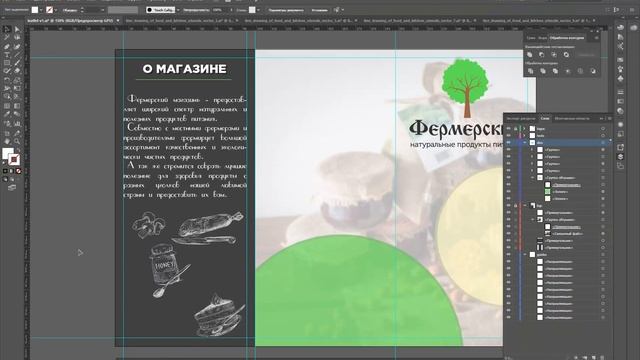Choose the Column Graph tool

pos(17,123)
